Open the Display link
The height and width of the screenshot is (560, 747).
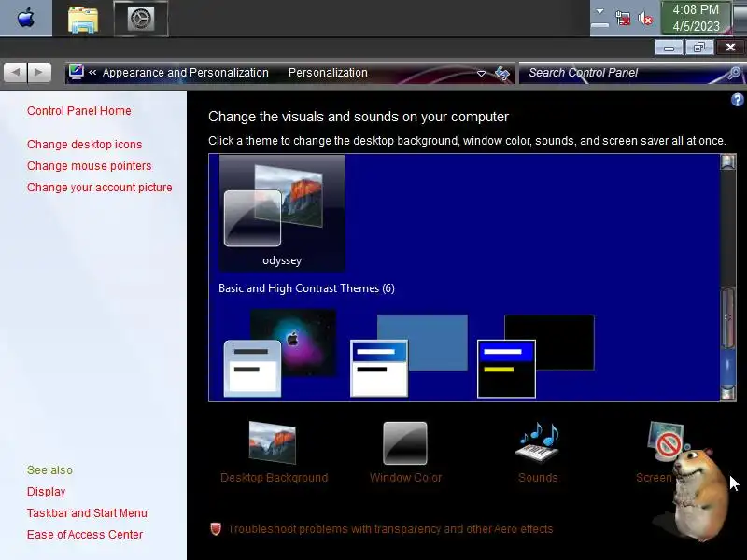coord(46,492)
